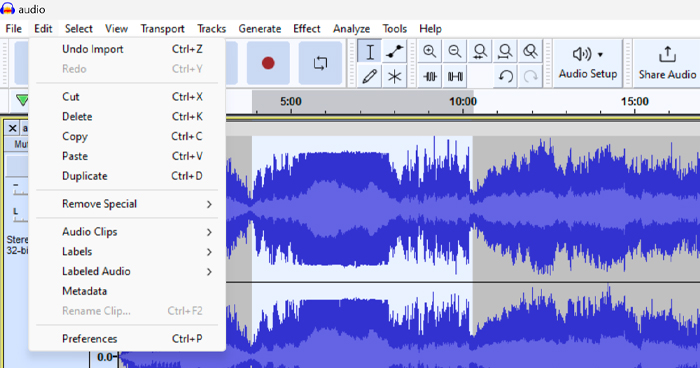Click the Trim audio outside selection icon

pyautogui.click(x=429, y=76)
